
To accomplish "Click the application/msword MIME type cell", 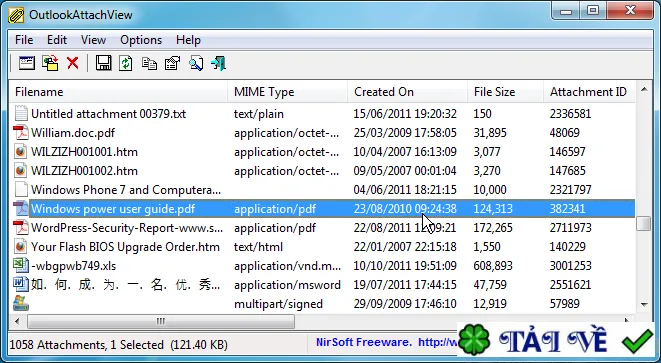I will pos(287,285).
